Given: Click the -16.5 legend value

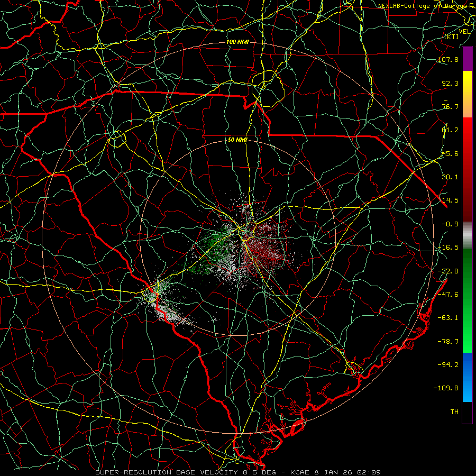Looking at the screenshot, I should pyautogui.click(x=448, y=248).
